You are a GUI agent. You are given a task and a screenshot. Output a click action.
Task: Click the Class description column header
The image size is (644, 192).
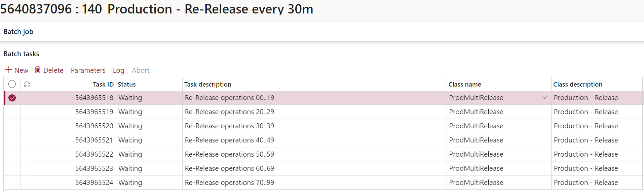click(x=578, y=85)
